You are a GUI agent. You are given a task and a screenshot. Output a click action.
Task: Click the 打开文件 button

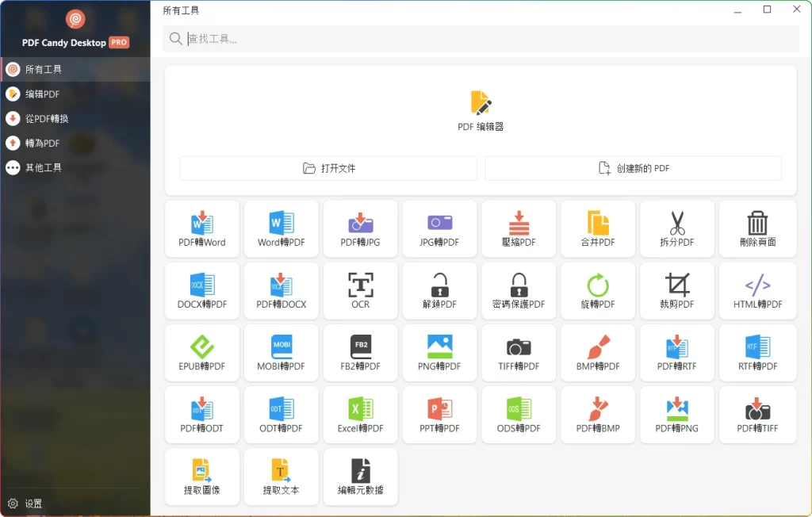click(328, 168)
